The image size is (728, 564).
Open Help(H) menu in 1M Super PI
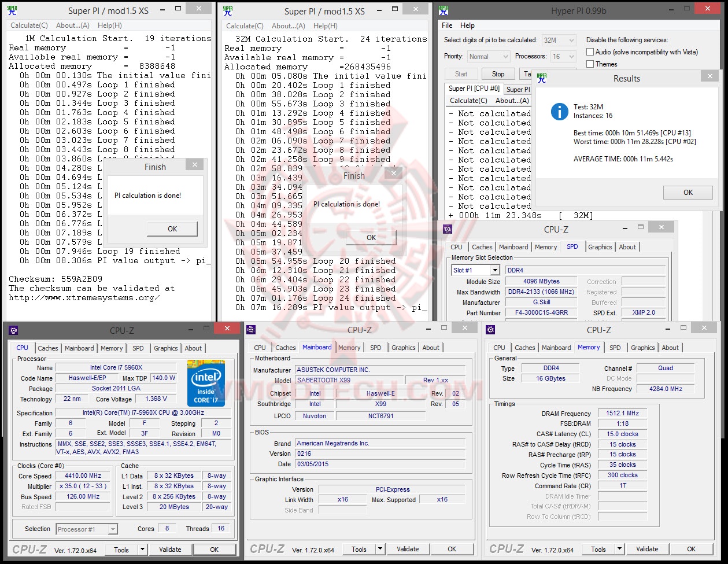point(110,25)
